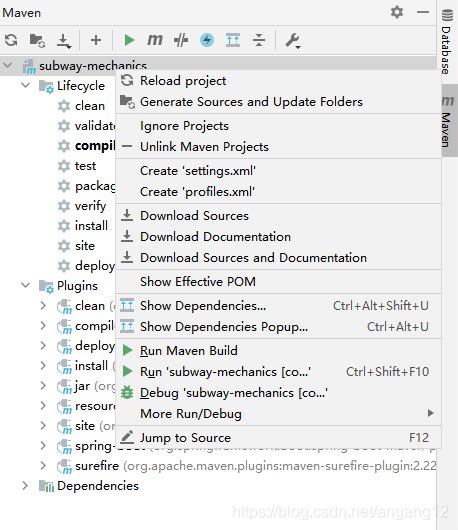Image resolution: width=458 pixels, height=530 pixels.
Task: Click Collapse All toolbar icon
Action: coord(259,40)
